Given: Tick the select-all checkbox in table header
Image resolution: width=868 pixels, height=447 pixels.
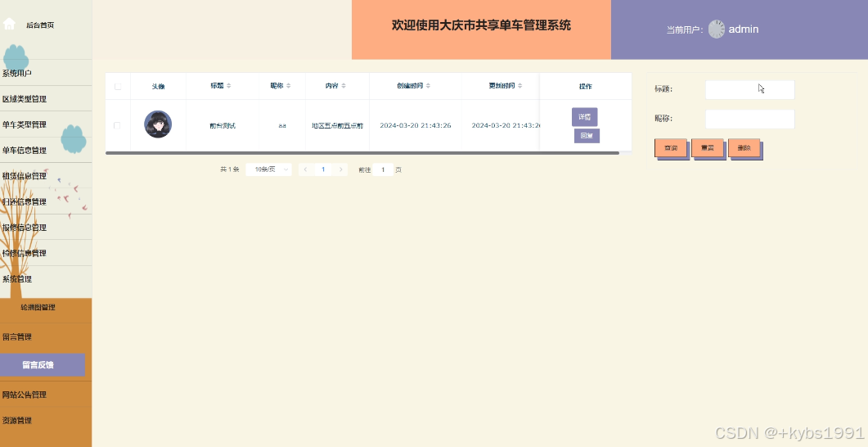Looking at the screenshot, I should coord(117,87).
